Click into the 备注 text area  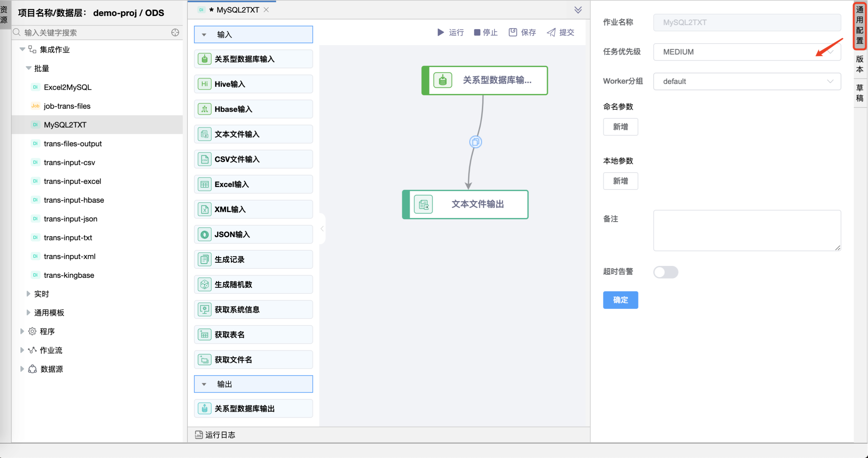click(747, 231)
